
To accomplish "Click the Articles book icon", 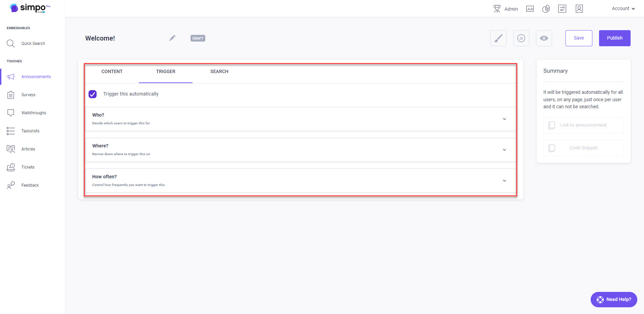I will pos(11,149).
